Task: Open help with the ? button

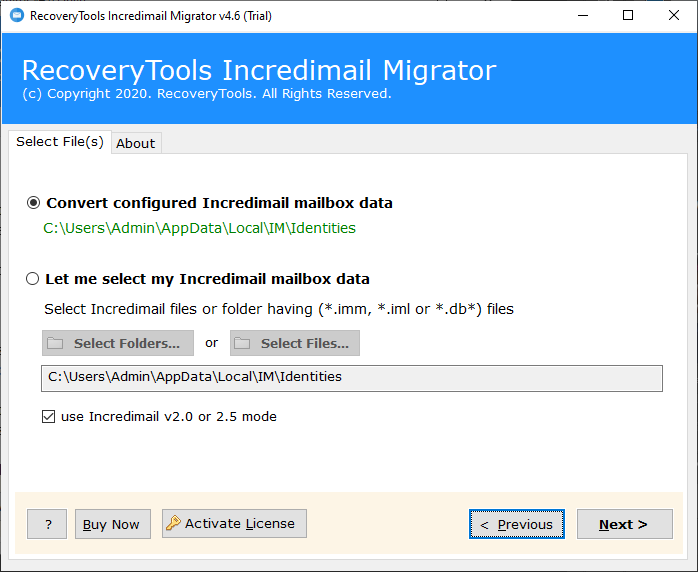Action: tap(47, 524)
